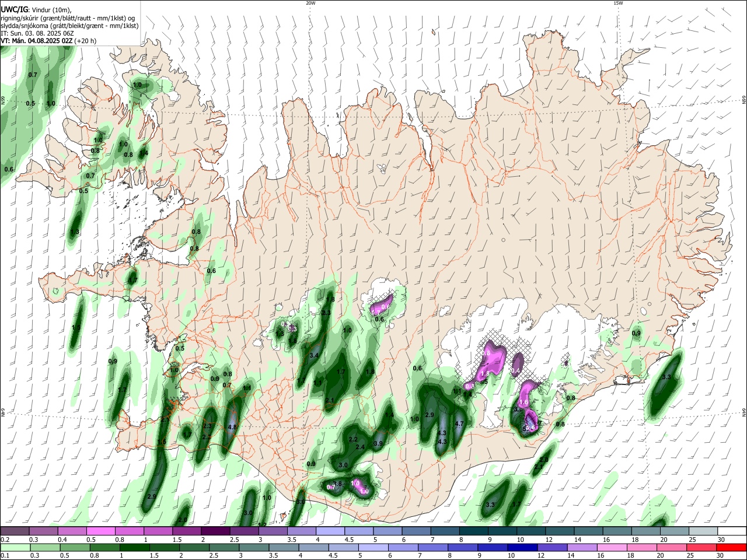Click the '2.4' precipitation value on the map

360,447
